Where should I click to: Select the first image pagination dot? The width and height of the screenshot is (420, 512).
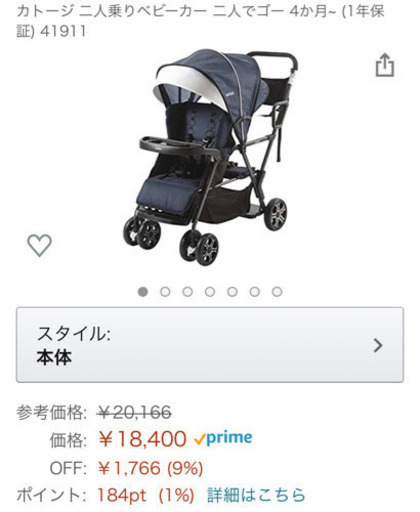tap(143, 292)
